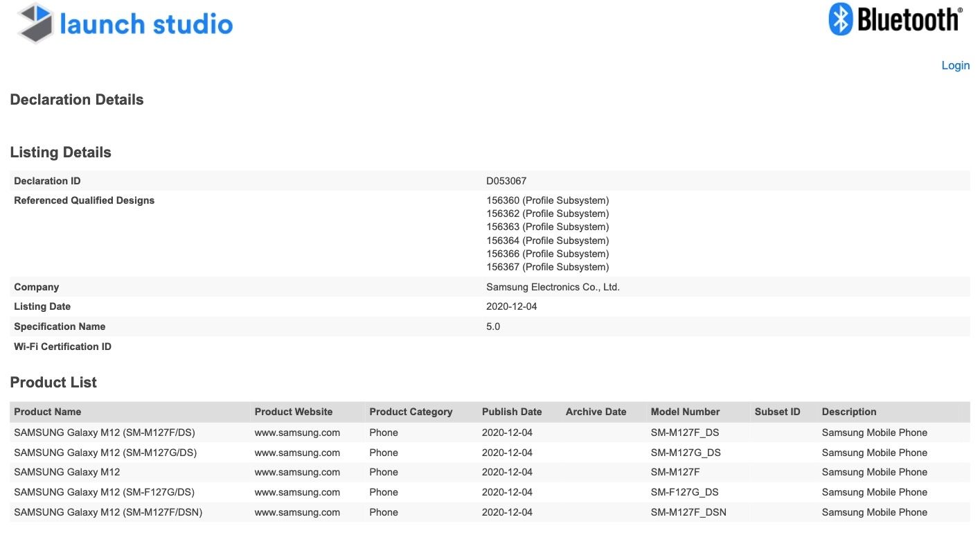Select the SM-F127G/DS product row name
The image size is (980, 542).
[x=105, y=492]
